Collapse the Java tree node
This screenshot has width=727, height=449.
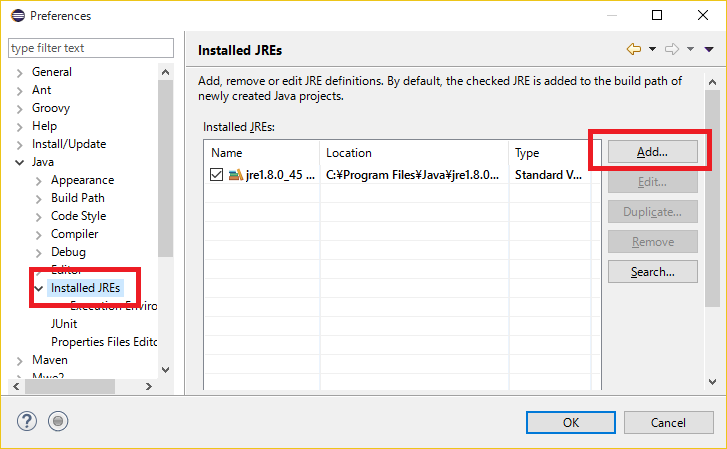click(x=19, y=163)
